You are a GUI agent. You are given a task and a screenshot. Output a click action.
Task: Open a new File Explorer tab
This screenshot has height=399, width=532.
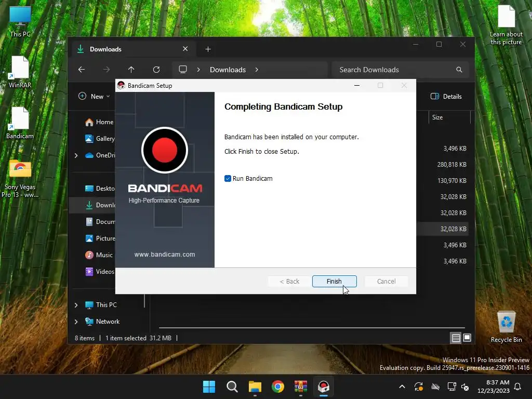[x=208, y=49]
